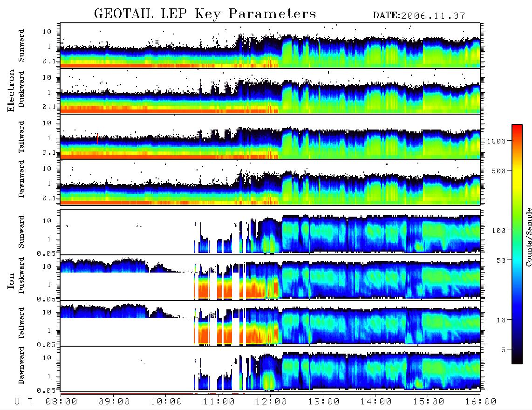The image size is (532, 410).
Task: Click the Electron Duskward spectrogram panel
Action: coord(270,91)
